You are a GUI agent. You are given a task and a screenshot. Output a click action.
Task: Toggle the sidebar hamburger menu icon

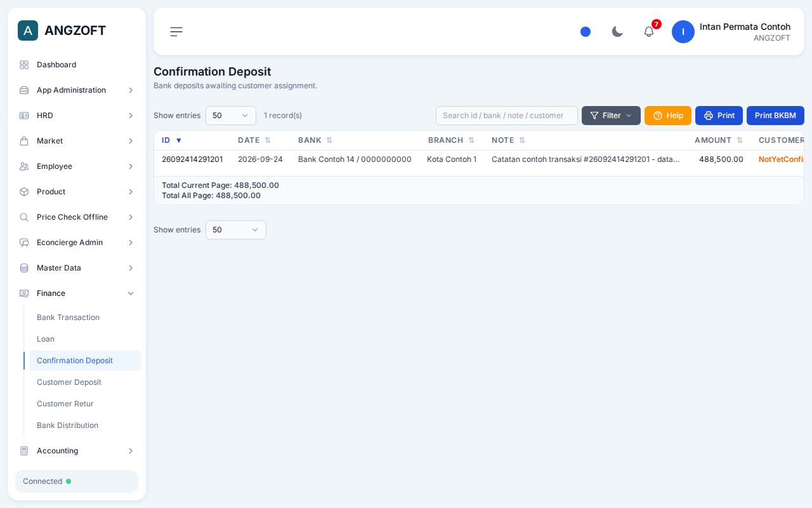point(176,32)
